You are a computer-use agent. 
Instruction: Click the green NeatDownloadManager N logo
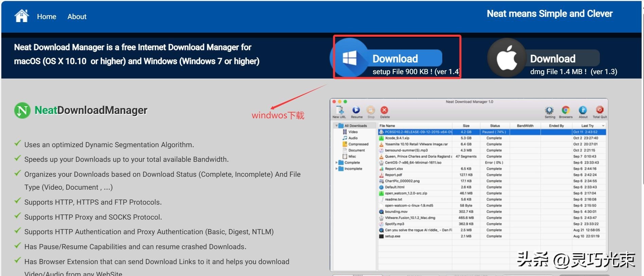pos(22,110)
